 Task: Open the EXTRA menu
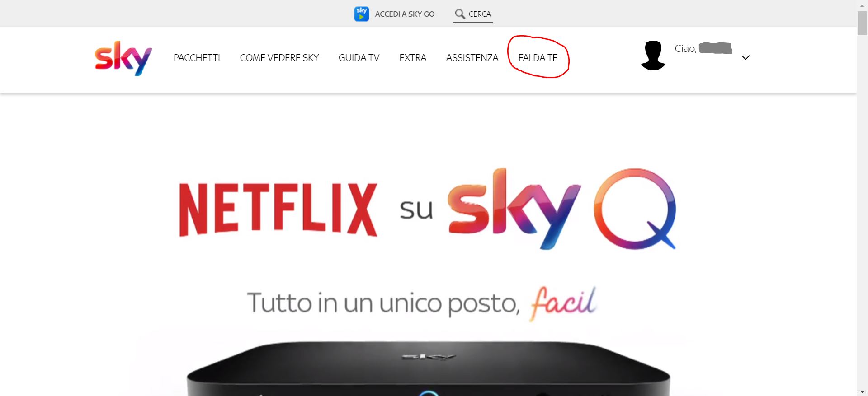pos(413,58)
